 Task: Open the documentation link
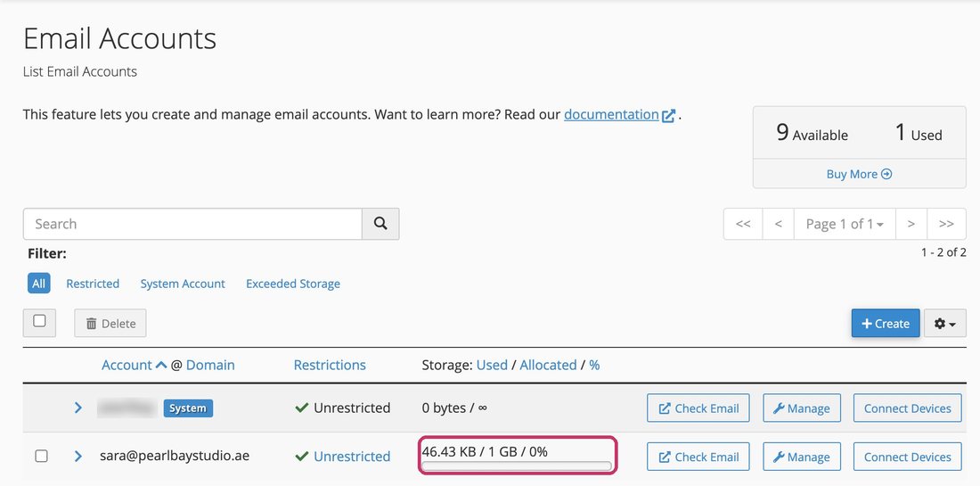pos(619,115)
